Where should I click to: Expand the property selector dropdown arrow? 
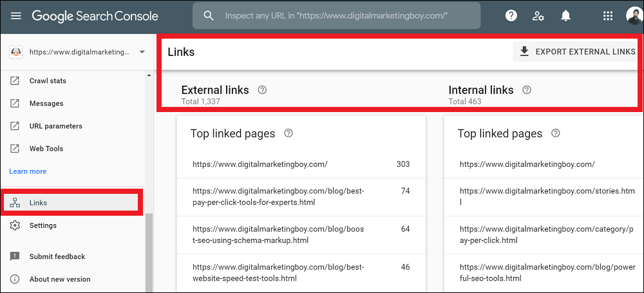coord(142,52)
